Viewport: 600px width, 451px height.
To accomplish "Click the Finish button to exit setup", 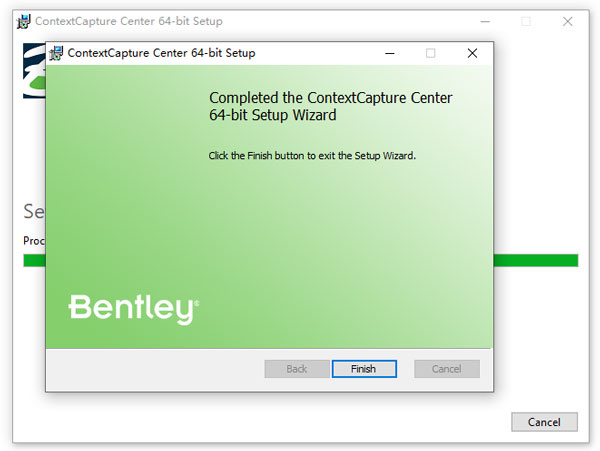I will [x=364, y=369].
